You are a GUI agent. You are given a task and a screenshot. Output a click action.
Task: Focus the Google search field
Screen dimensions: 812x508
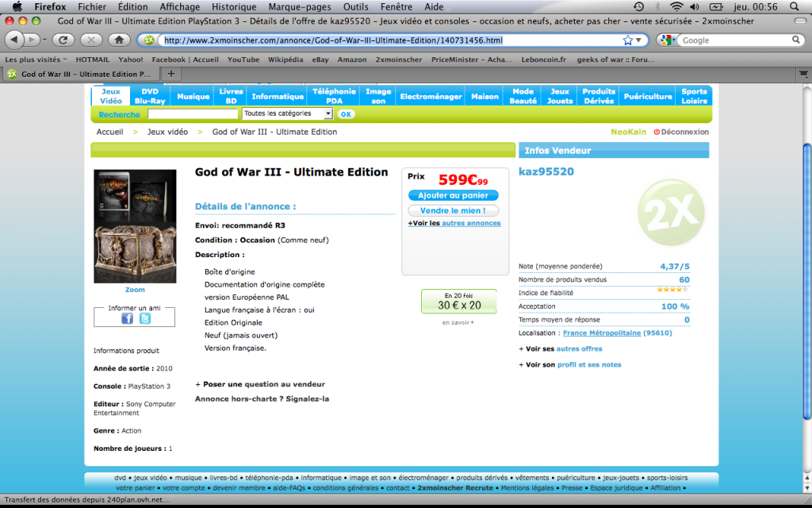point(735,40)
